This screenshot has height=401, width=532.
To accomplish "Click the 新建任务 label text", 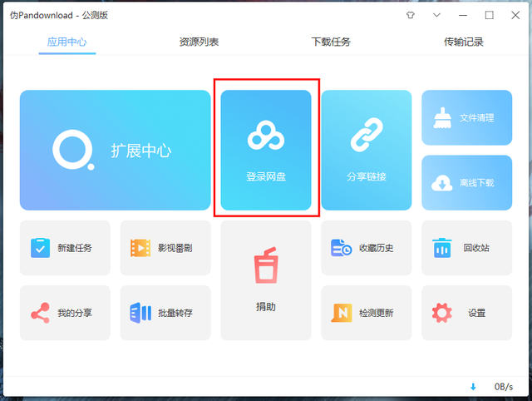I will 75,248.
